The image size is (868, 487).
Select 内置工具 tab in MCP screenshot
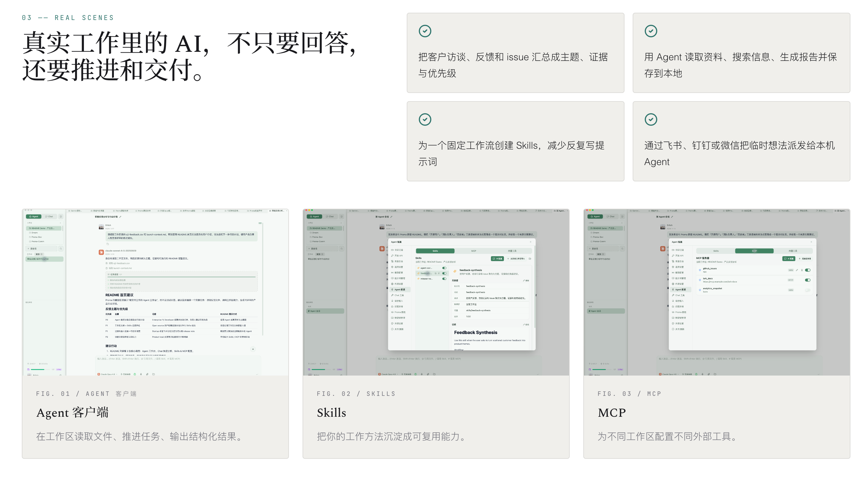click(793, 251)
